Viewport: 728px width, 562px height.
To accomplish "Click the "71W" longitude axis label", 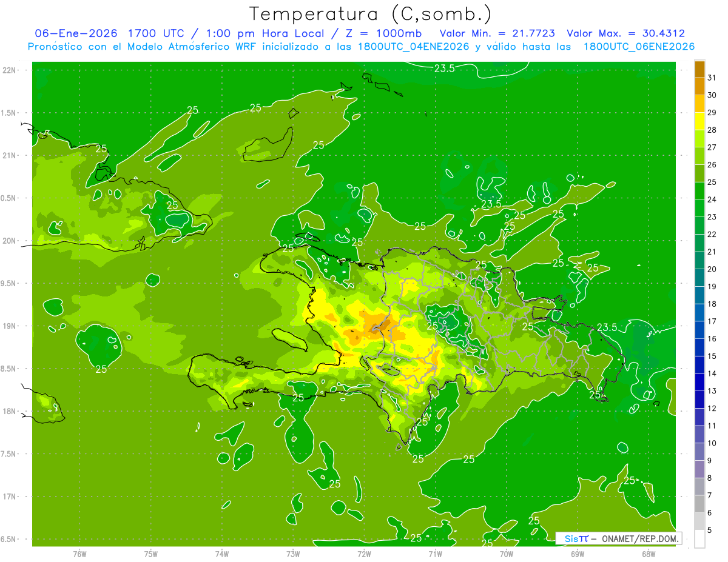I will pos(435,554).
